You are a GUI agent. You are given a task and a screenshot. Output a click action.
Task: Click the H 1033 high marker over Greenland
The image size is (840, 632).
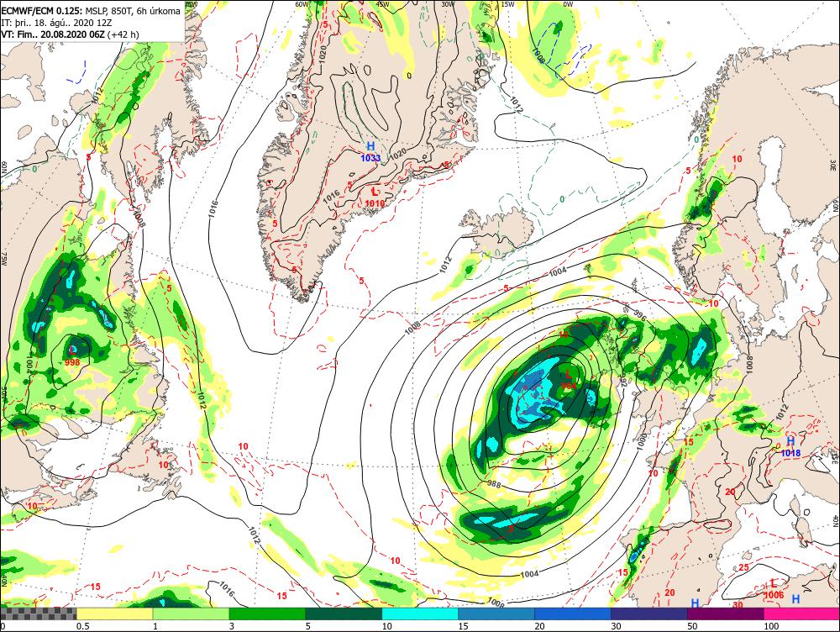[x=370, y=152]
